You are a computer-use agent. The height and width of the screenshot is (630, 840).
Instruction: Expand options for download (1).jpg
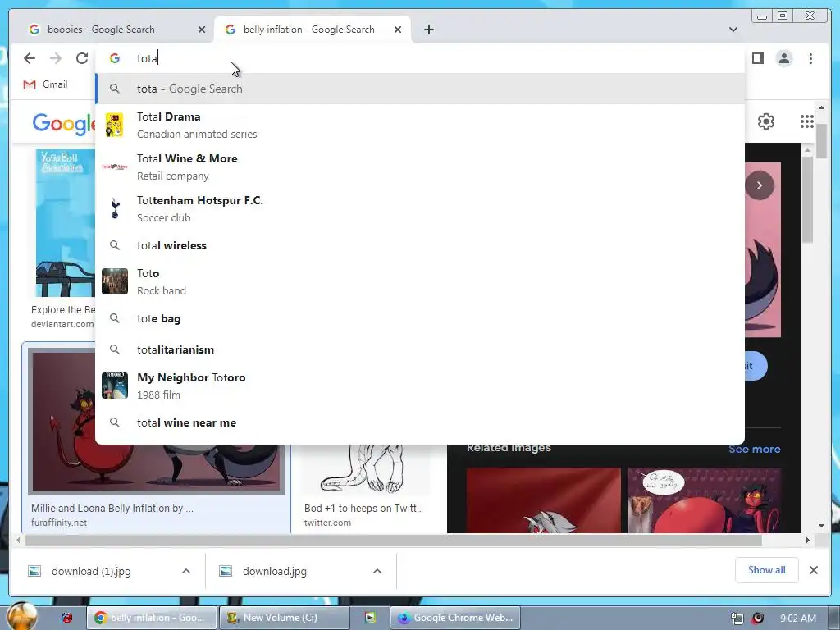click(x=186, y=571)
